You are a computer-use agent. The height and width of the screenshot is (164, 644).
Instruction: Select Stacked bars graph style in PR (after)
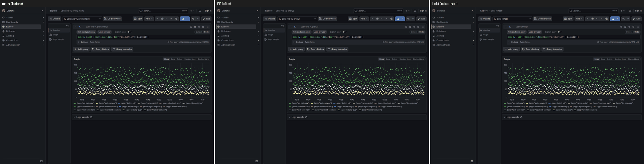[x=418, y=59]
